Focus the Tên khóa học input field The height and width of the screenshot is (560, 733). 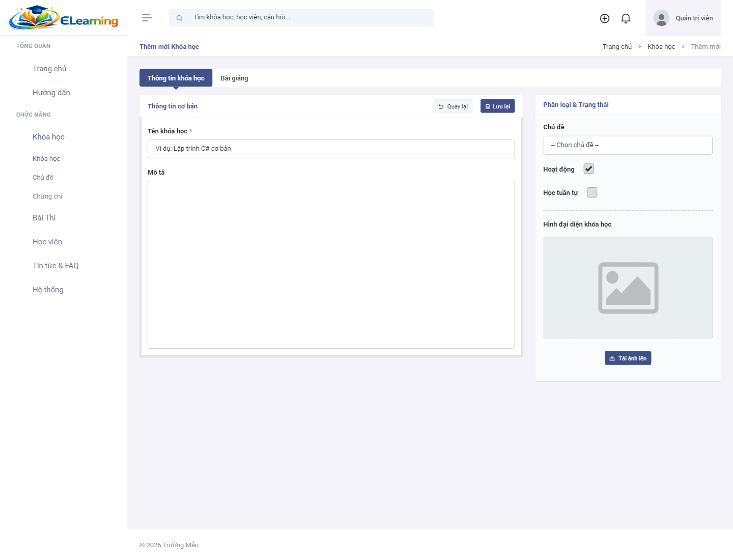pyautogui.click(x=331, y=149)
